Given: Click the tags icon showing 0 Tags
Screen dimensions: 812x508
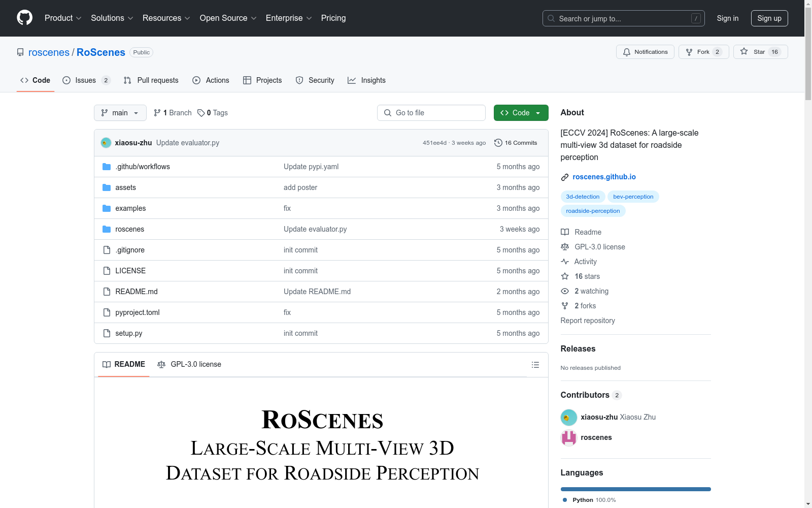Looking at the screenshot, I should click(201, 113).
